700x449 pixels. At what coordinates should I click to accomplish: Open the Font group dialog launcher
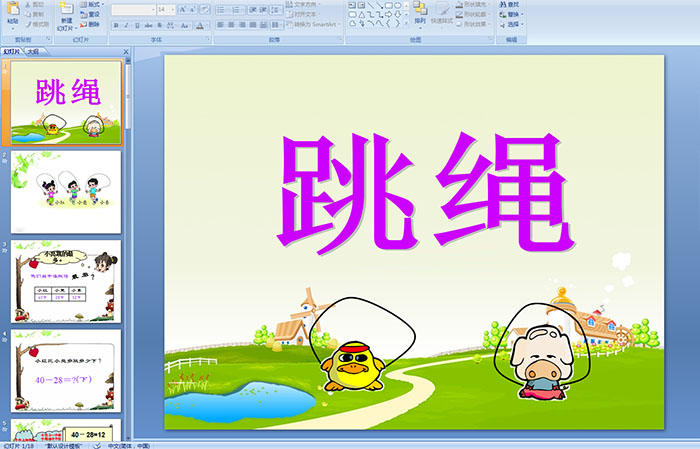point(208,39)
